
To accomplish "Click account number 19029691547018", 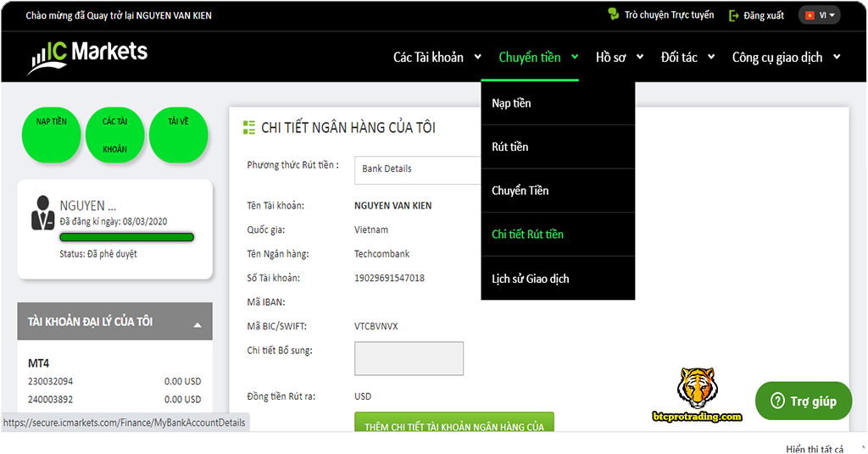I will coord(389,278).
